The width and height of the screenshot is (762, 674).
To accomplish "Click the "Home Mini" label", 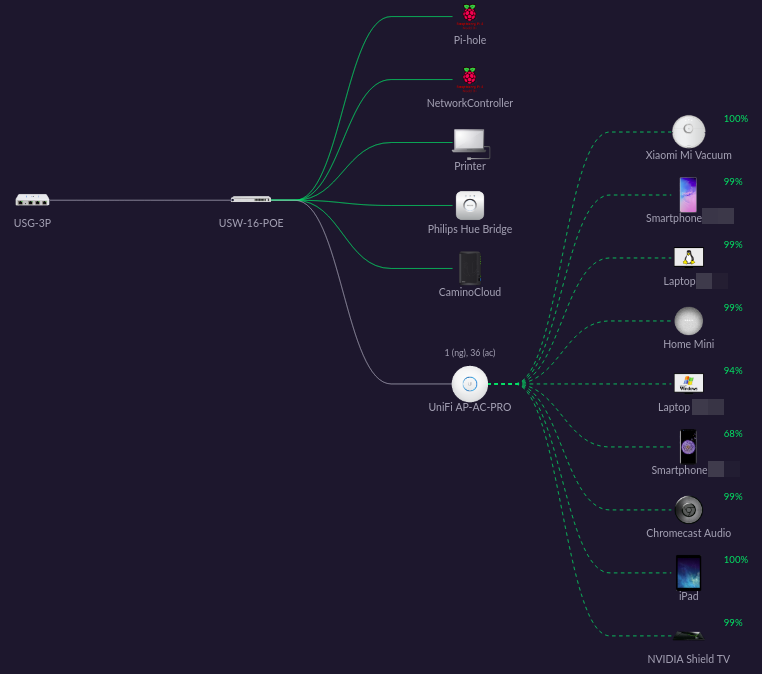I will point(688,344).
